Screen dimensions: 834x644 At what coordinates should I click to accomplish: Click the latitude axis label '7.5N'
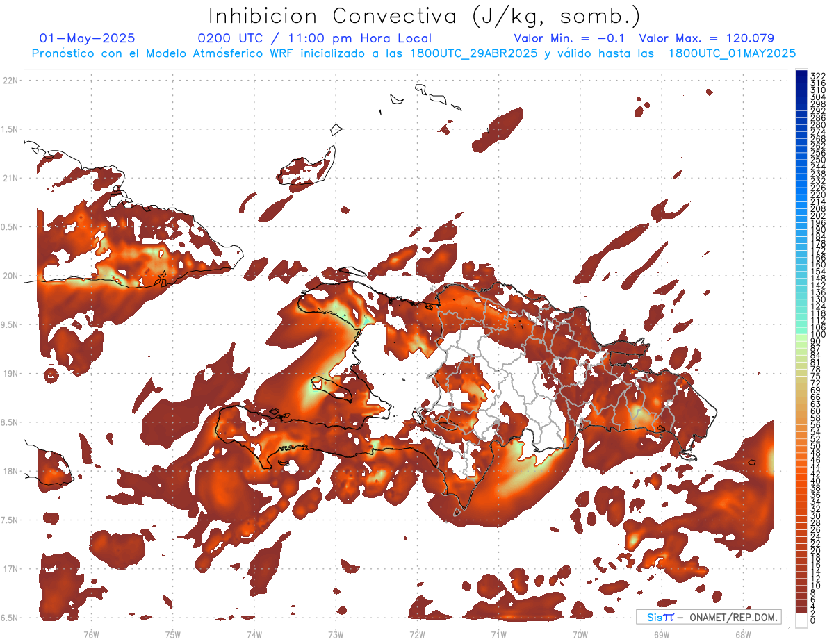point(10,520)
